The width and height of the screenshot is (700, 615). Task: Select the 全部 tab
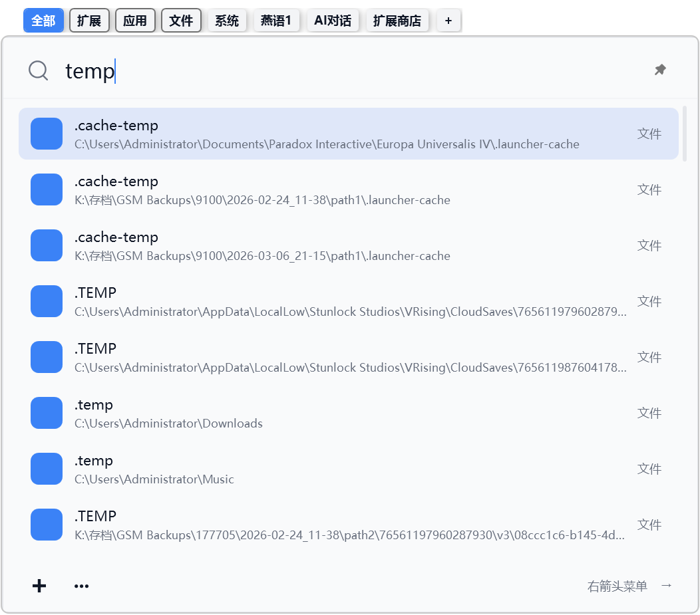43,21
